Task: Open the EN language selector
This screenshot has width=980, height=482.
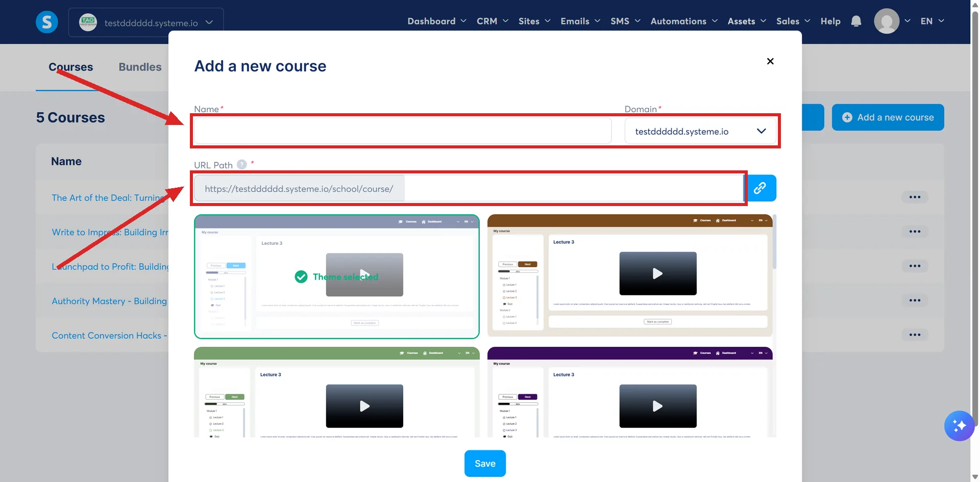Action: (x=932, y=21)
